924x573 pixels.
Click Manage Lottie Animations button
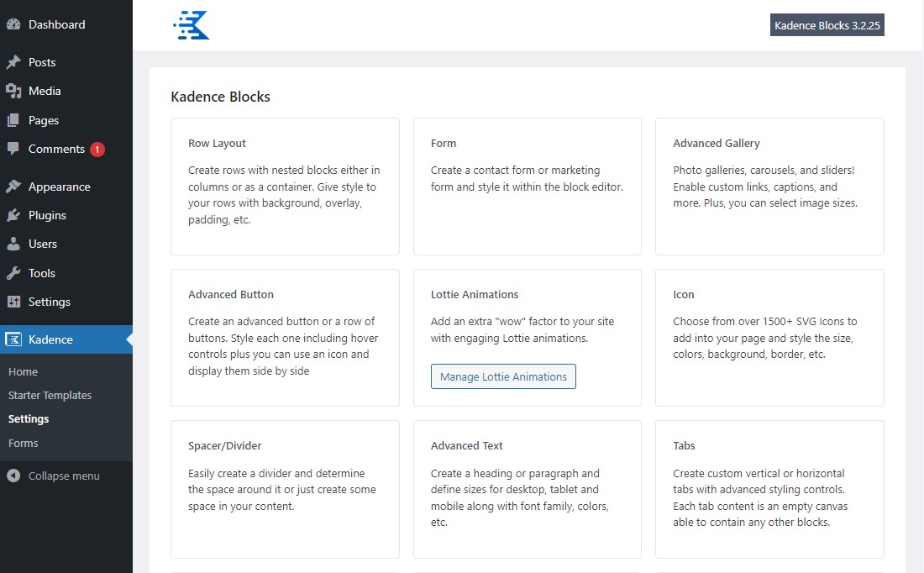point(503,376)
